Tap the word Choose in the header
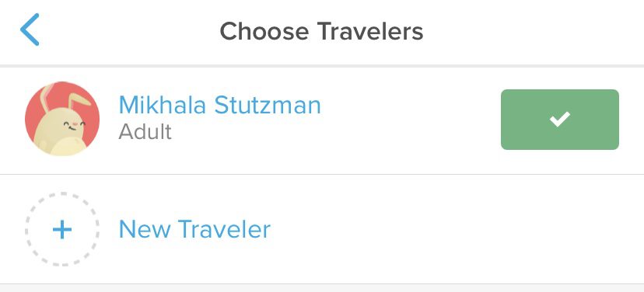The width and height of the screenshot is (644, 292). [x=264, y=31]
